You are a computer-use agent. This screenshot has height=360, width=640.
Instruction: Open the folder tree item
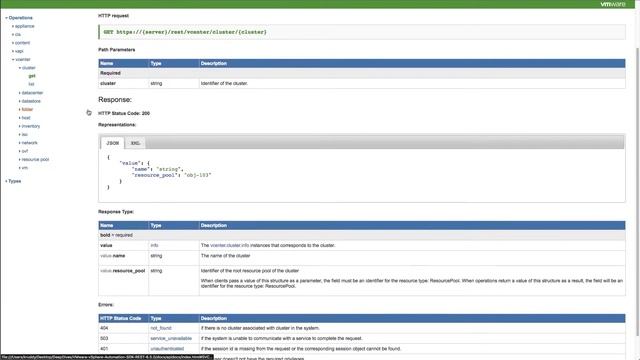coord(27,109)
